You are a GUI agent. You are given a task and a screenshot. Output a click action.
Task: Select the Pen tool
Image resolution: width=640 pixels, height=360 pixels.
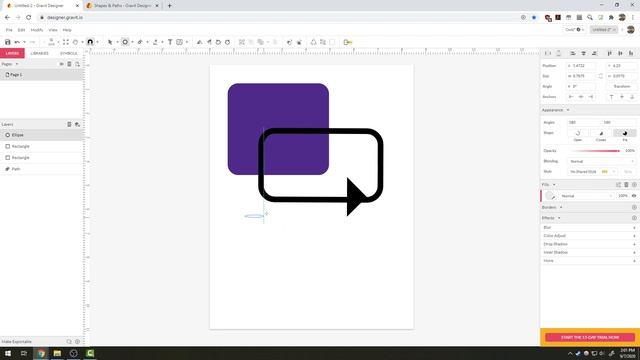140,42
